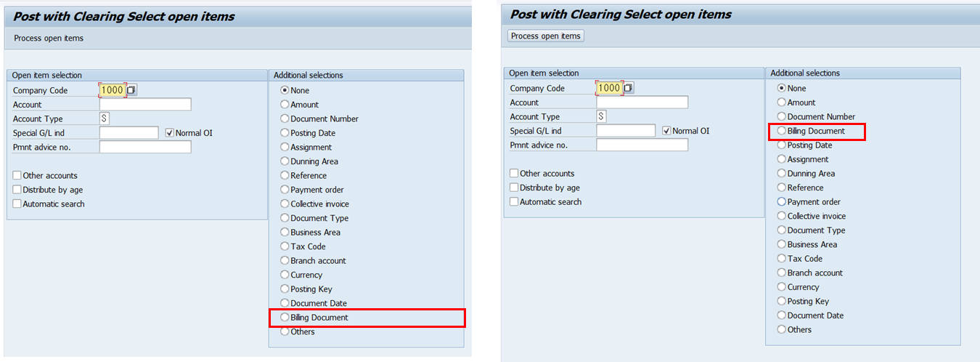Click Pmnt advice no. field in left window
Image resolution: width=980 pixels, height=362 pixels.
pyautogui.click(x=145, y=147)
